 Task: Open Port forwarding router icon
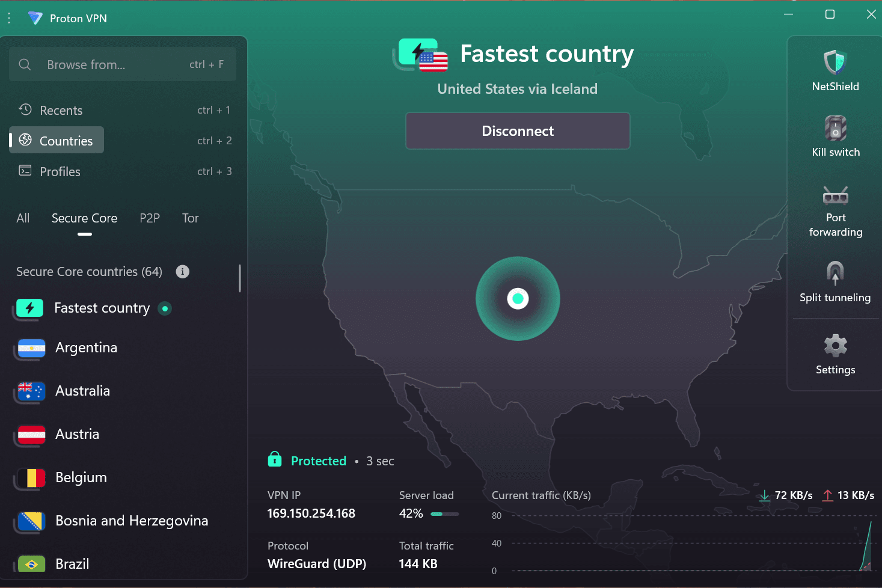tap(835, 195)
